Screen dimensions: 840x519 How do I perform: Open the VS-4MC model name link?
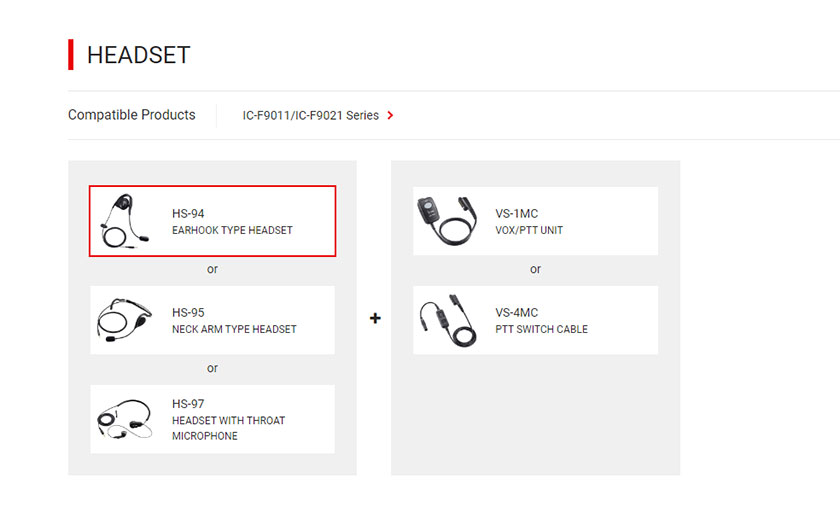(x=516, y=312)
